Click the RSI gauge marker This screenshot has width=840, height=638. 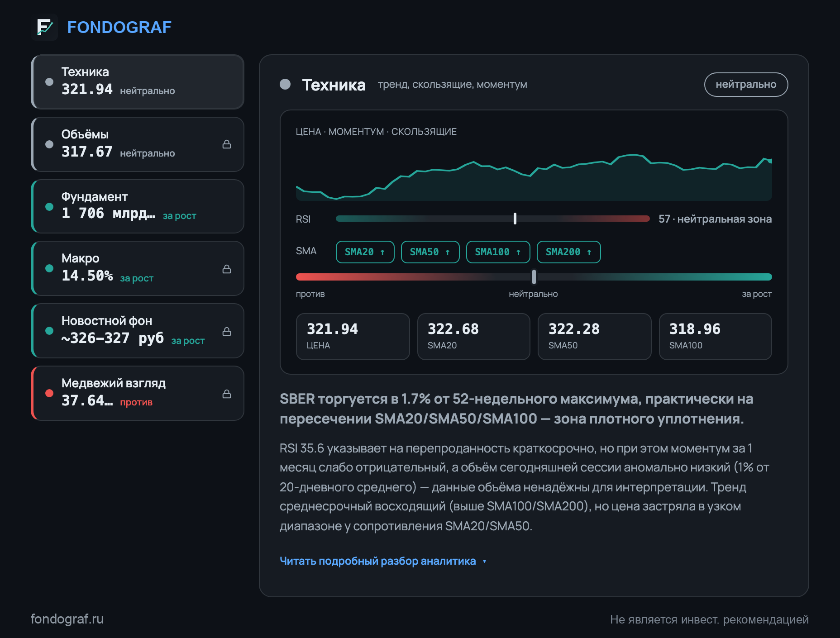[515, 219]
